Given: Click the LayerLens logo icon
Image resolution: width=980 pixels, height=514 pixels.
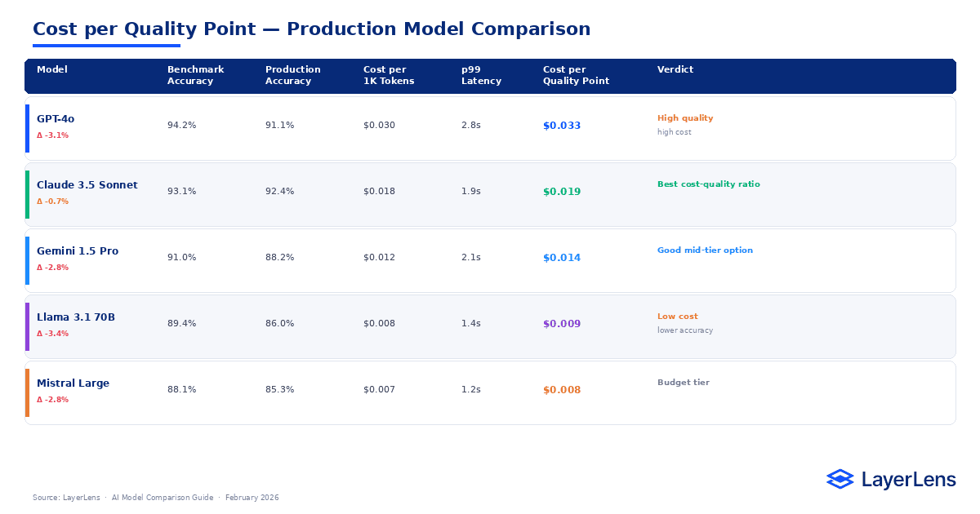Looking at the screenshot, I should (x=840, y=479).
